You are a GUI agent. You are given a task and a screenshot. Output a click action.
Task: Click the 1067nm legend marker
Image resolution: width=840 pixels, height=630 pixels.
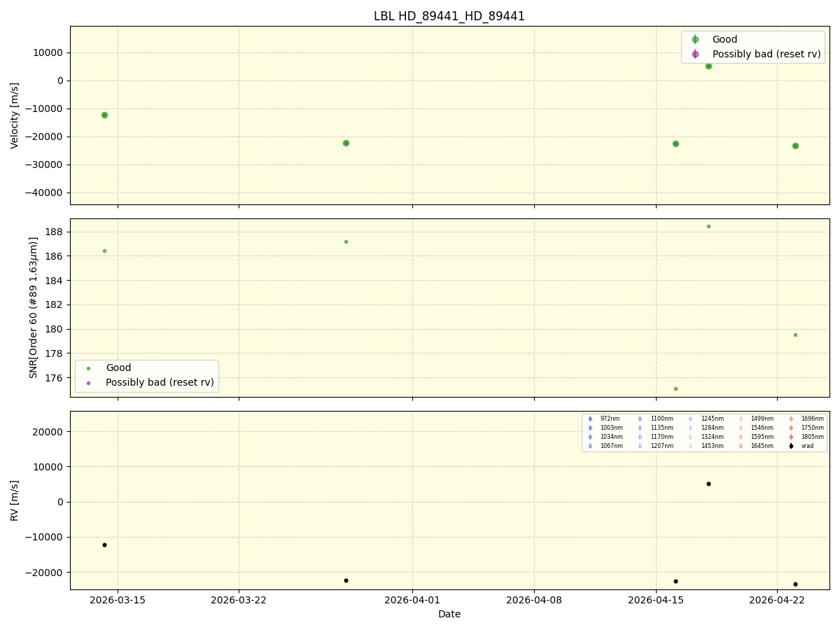pos(590,446)
